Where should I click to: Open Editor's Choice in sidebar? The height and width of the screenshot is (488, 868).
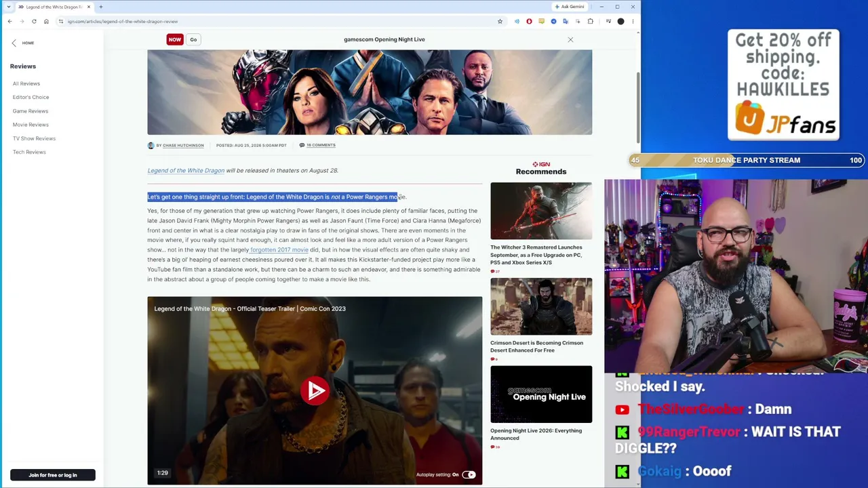pyautogui.click(x=31, y=97)
